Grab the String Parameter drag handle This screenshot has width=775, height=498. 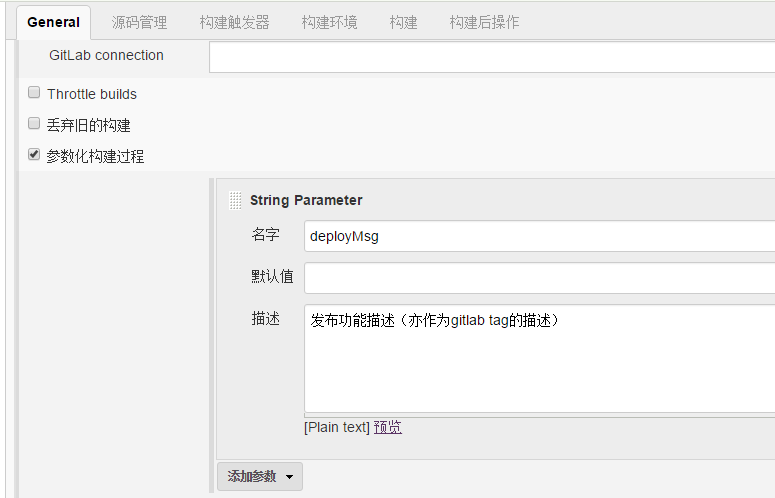coord(235,201)
